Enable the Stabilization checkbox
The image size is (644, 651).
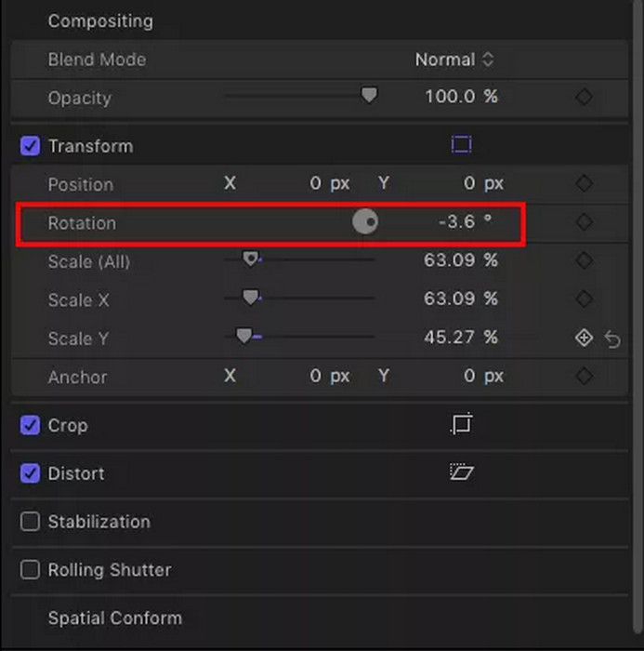(31, 522)
